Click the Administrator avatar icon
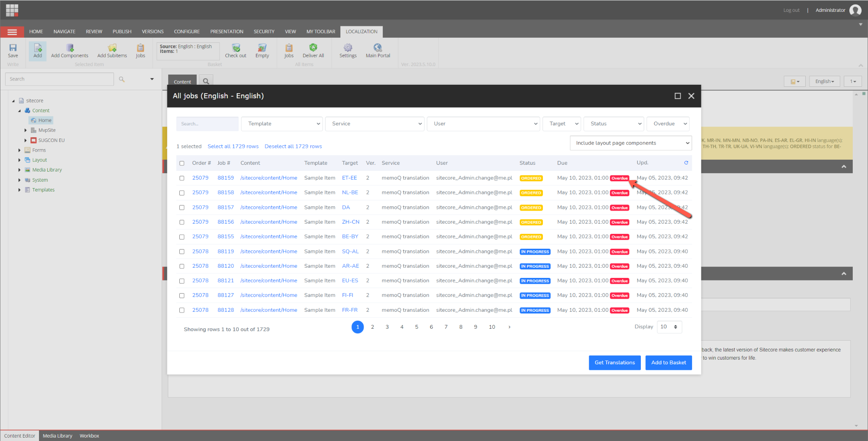Screen dimensions: 868x441 [x=855, y=10]
